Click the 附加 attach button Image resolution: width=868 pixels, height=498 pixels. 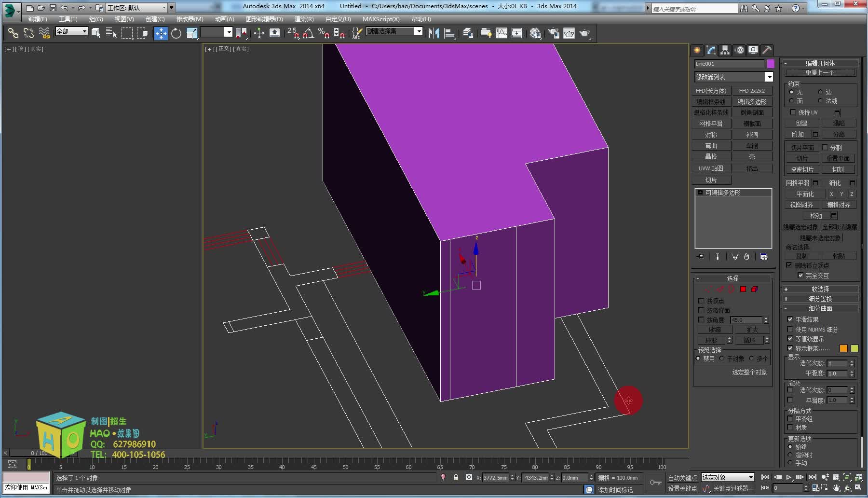point(798,134)
